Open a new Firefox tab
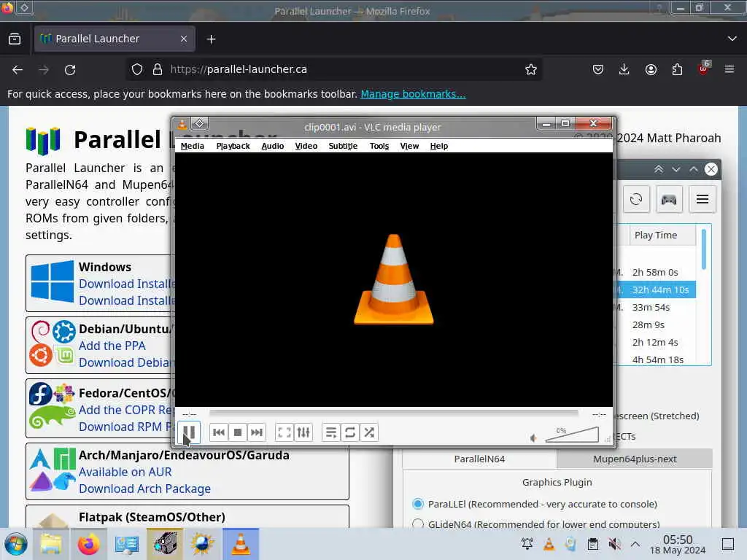The height and width of the screenshot is (560, 747). [211, 39]
